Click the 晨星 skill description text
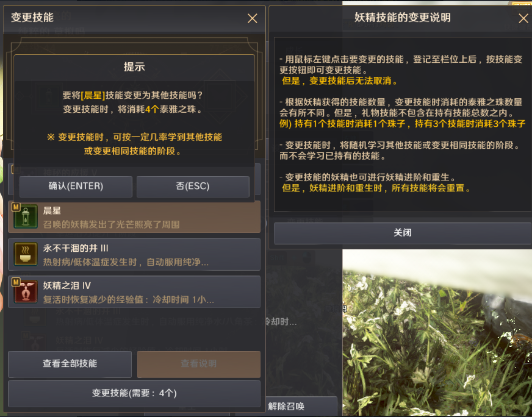 click(x=111, y=224)
